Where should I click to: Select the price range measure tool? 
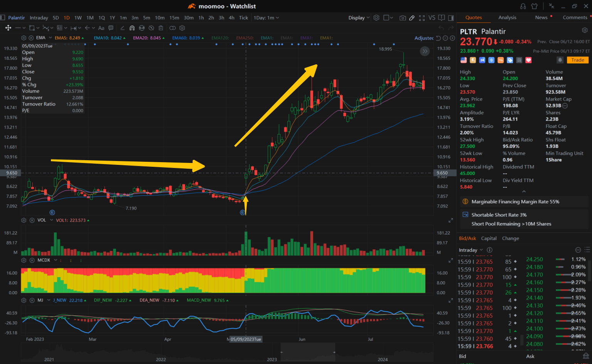(x=74, y=28)
